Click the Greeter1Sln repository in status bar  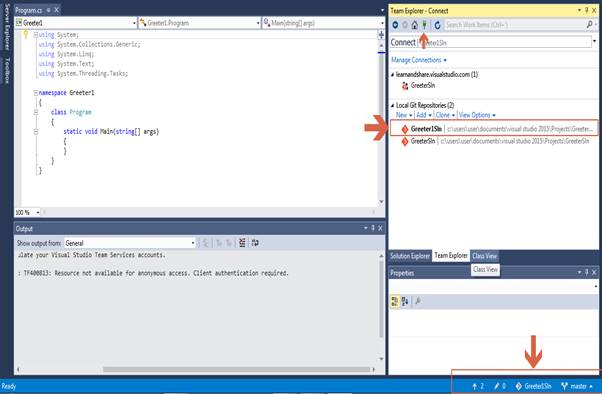533,386
